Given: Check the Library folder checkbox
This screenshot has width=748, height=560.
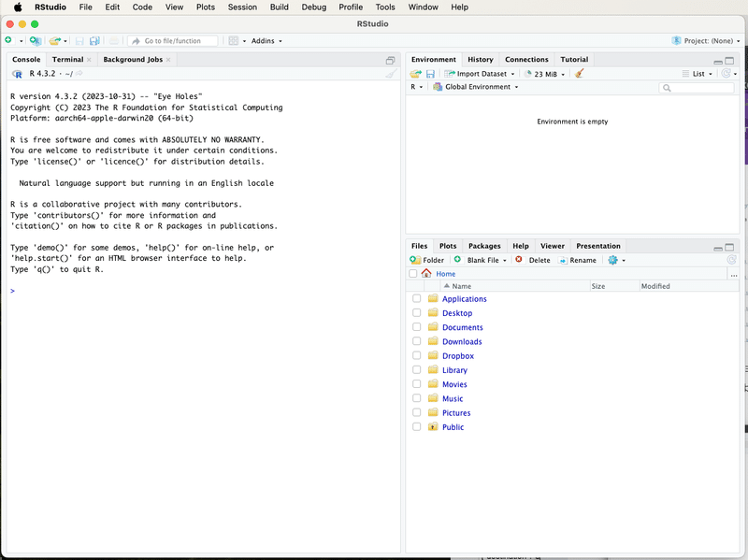Looking at the screenshot, I should [416, 369].
